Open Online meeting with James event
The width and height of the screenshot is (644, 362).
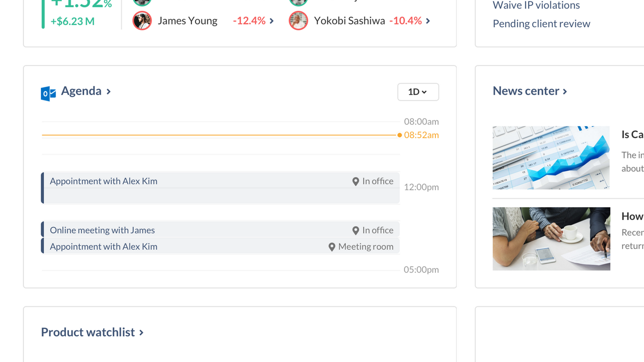pyautogui.click(x=102, y=230)
